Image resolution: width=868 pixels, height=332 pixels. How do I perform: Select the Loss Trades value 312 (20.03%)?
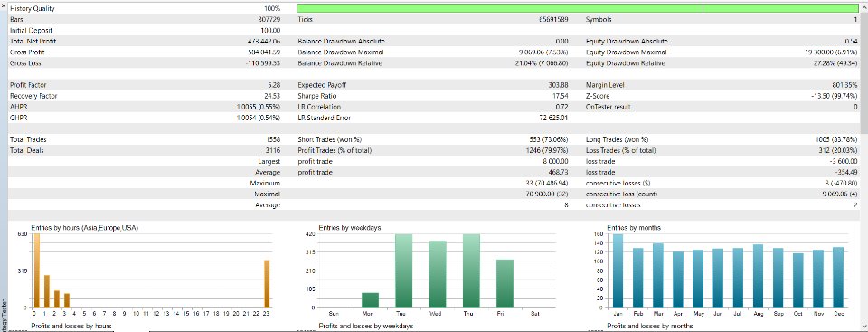[838, 151]
